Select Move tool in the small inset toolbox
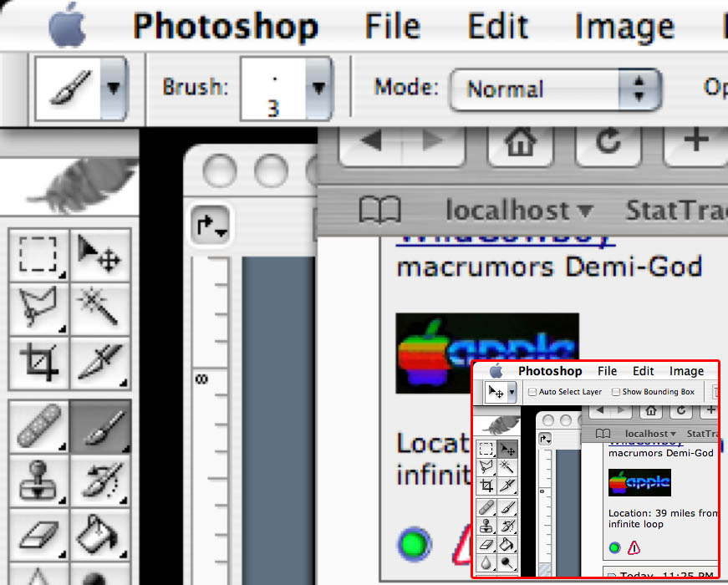The width and height of the screenshot is (728, 585). [x=507, y=449]
